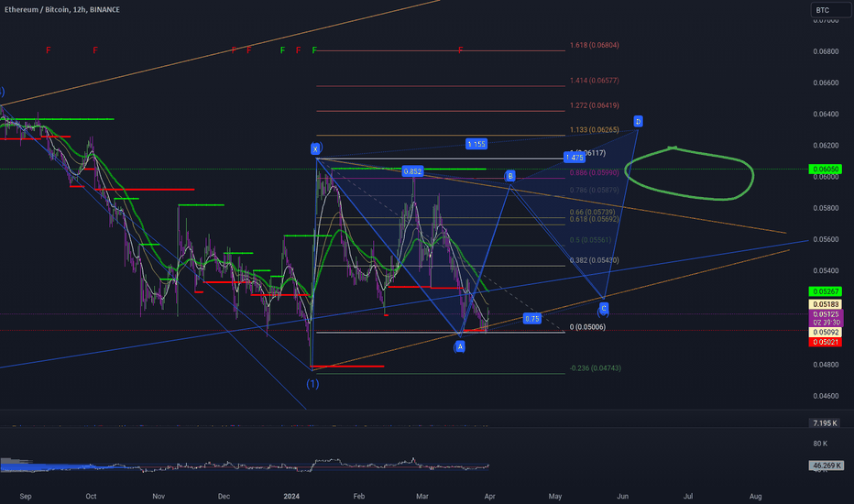Click the 0.05600 price axis label
The image size is (854, 504).
(x=826, y=240)
